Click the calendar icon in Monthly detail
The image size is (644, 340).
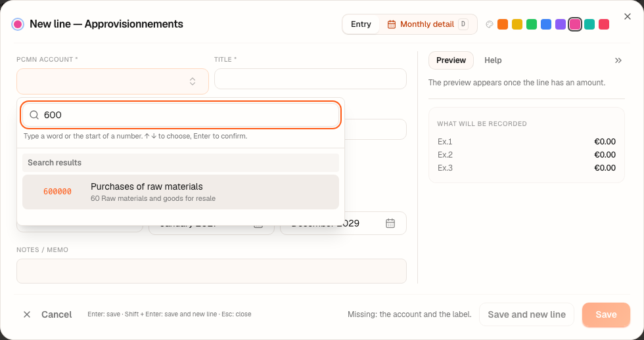(x=392, y=24)
